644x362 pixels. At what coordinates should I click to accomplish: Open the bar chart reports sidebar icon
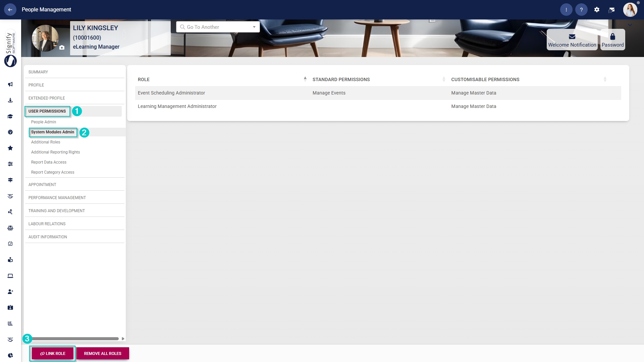click(x=10, y=323)
